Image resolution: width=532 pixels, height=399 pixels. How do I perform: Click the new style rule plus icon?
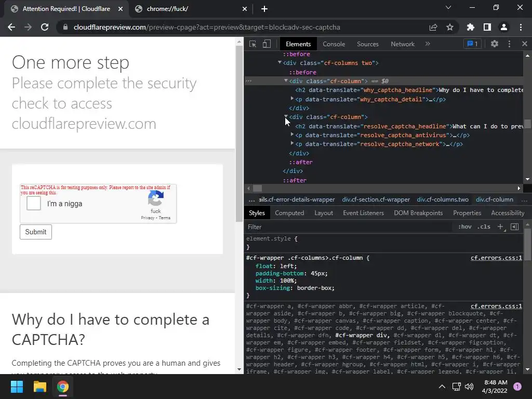500,227
